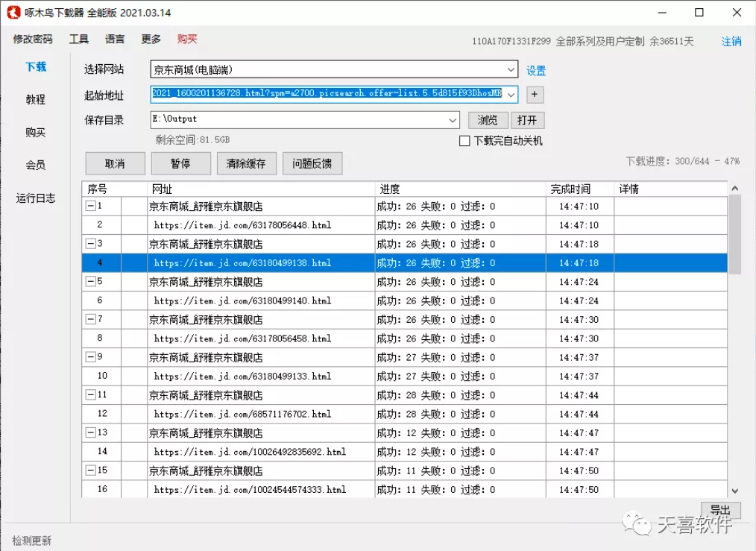Click the 设置 settings link
The width and height of the screenshot is (756, 551).
[536, 71]
